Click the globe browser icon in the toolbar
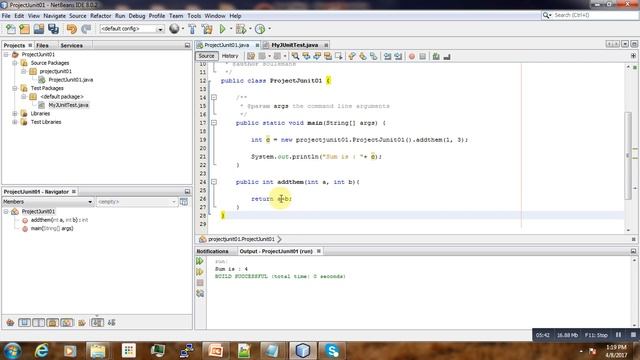 tap(174, 29)
